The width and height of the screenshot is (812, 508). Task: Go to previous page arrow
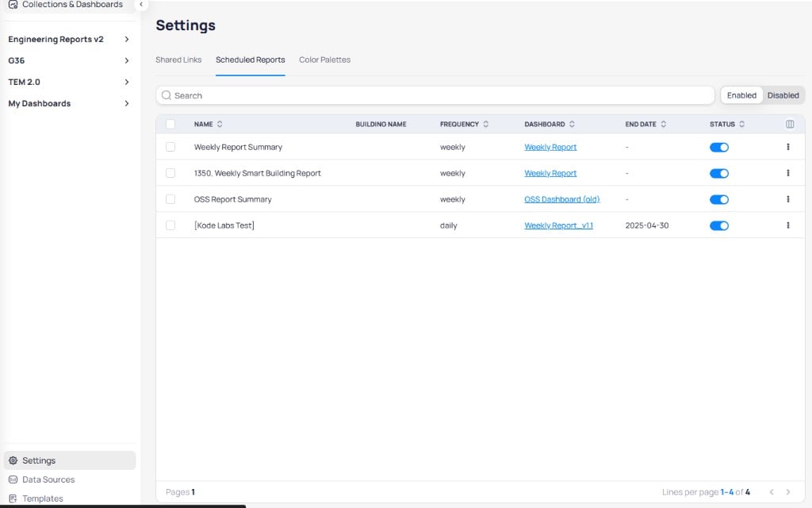coord(772,492)
